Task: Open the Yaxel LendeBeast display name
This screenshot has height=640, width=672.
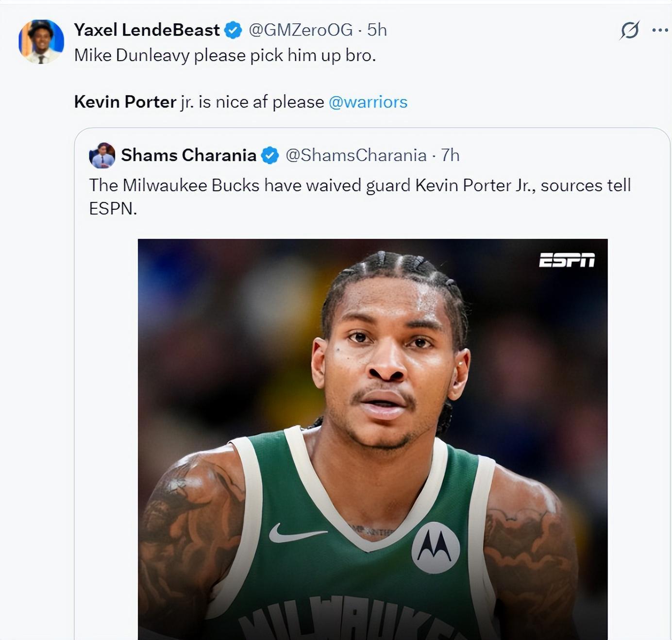Action: pyautogui.click(x=147, y=30)
